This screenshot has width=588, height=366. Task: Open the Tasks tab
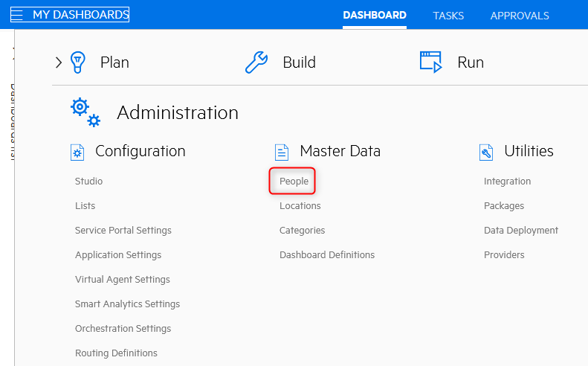[448, 16]
